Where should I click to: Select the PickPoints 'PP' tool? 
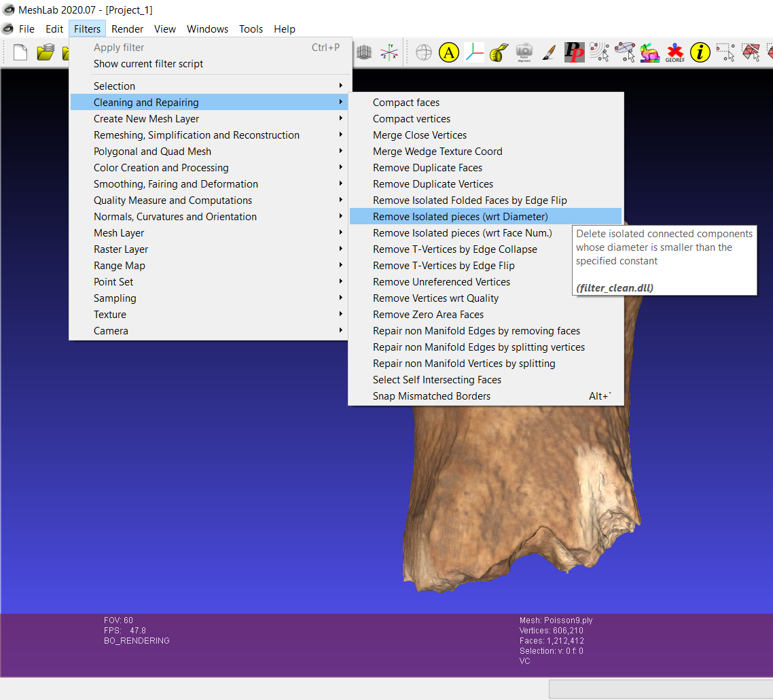click(x=575, y=52)
